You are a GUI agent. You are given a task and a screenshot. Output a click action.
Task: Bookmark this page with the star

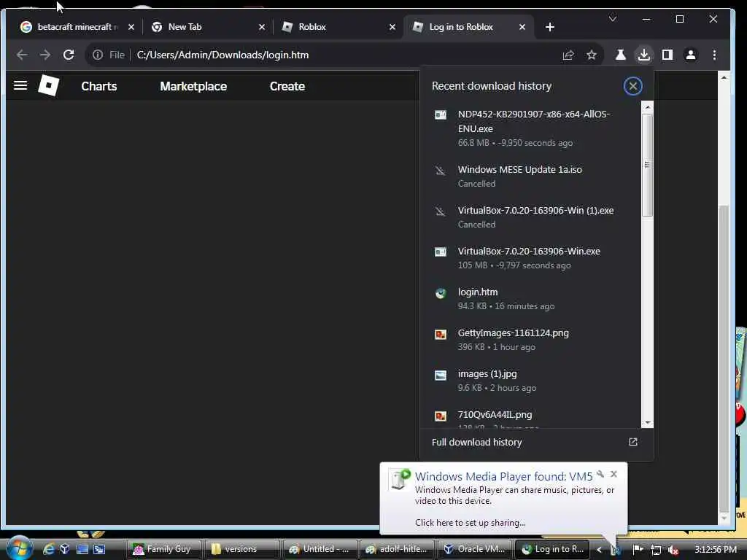click(591, 55)
